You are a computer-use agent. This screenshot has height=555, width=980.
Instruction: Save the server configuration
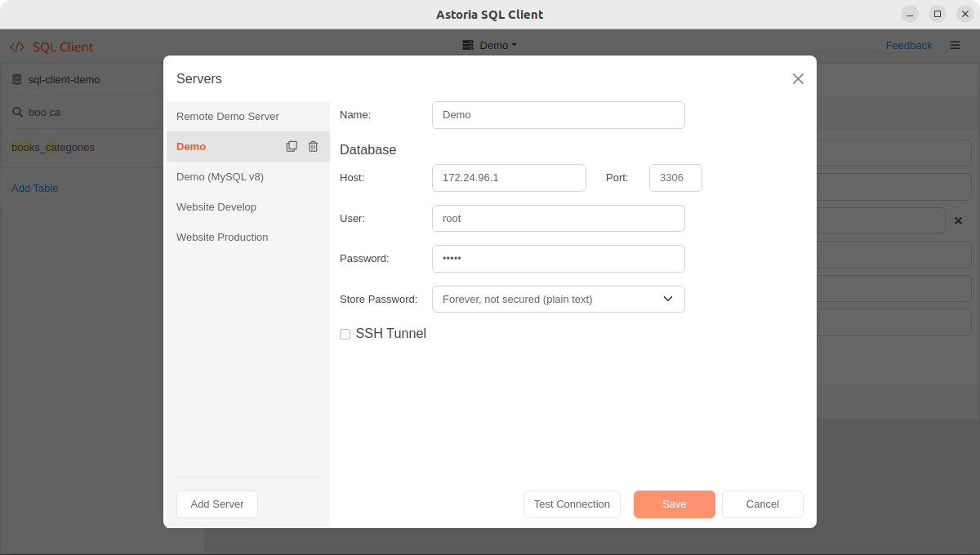click(674, 504)
